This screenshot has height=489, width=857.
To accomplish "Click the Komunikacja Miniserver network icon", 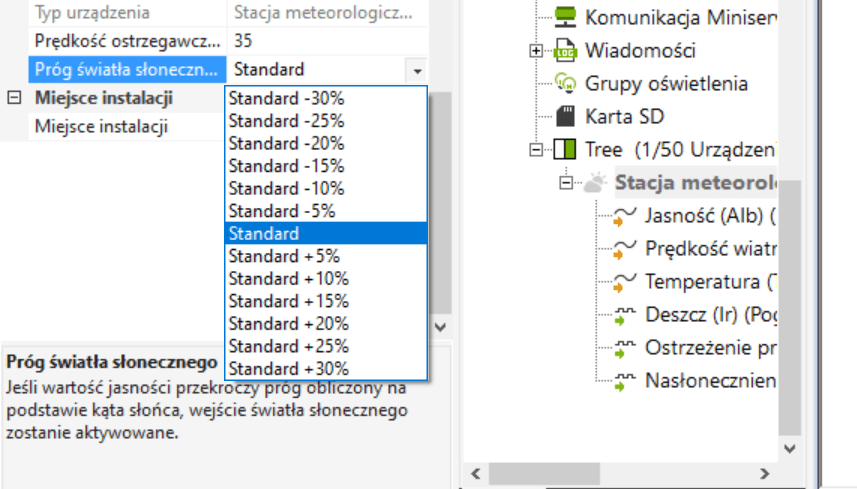I will [x=565, y=17].
